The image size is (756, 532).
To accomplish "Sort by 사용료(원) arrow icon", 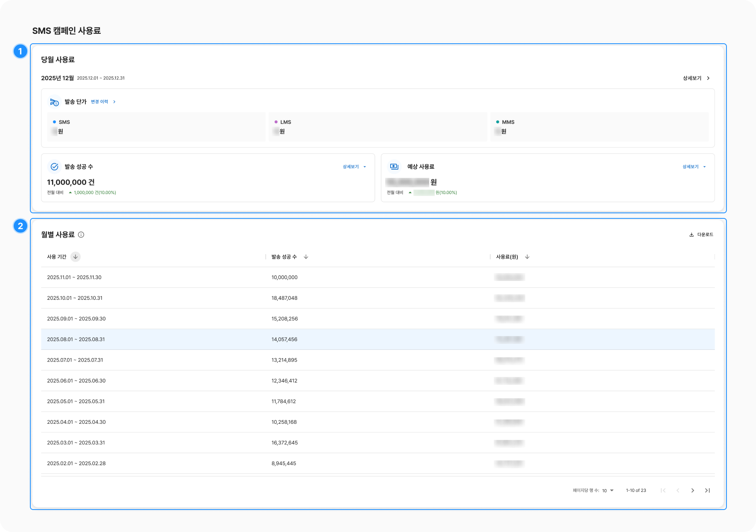I will 527,257.
